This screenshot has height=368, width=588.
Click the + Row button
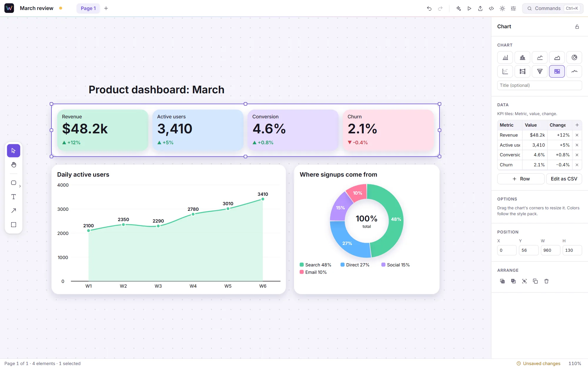(x=521, y=179)
